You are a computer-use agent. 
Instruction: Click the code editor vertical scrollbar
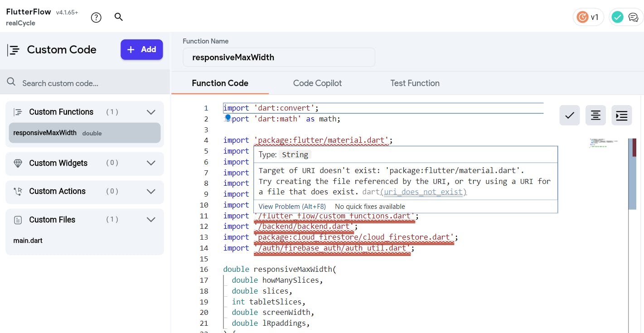(633, 174)
